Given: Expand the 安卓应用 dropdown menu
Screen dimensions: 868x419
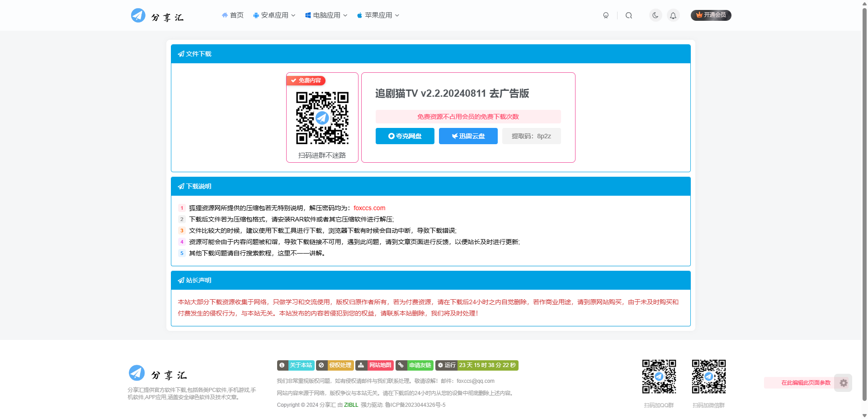Looking at the screenshot, I should 274,15.
